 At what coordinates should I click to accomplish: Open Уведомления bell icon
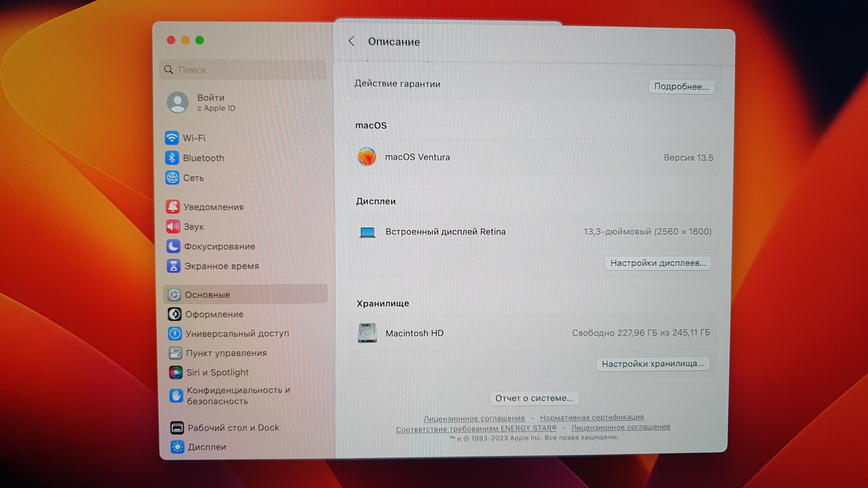(x=172, y=207)
